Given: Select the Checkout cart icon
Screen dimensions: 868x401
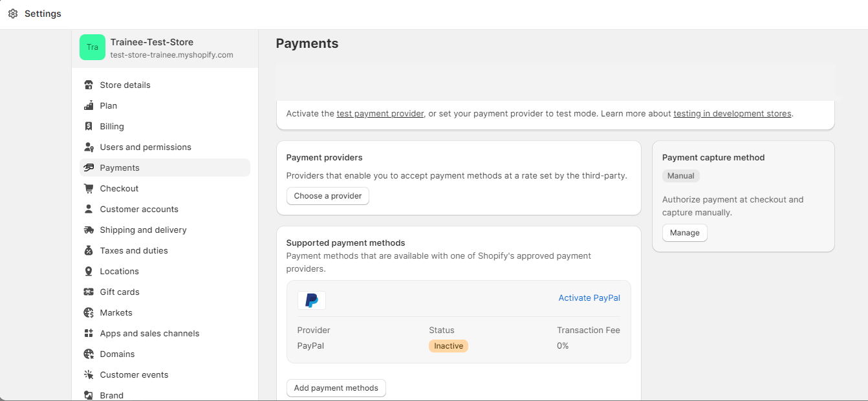Looking at the screenshot, I should [x=88, y=188].
